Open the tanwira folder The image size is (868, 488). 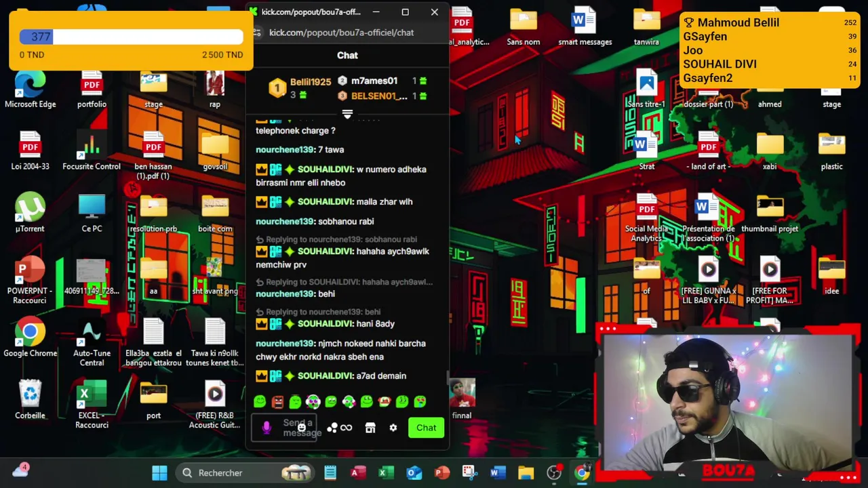646,27
